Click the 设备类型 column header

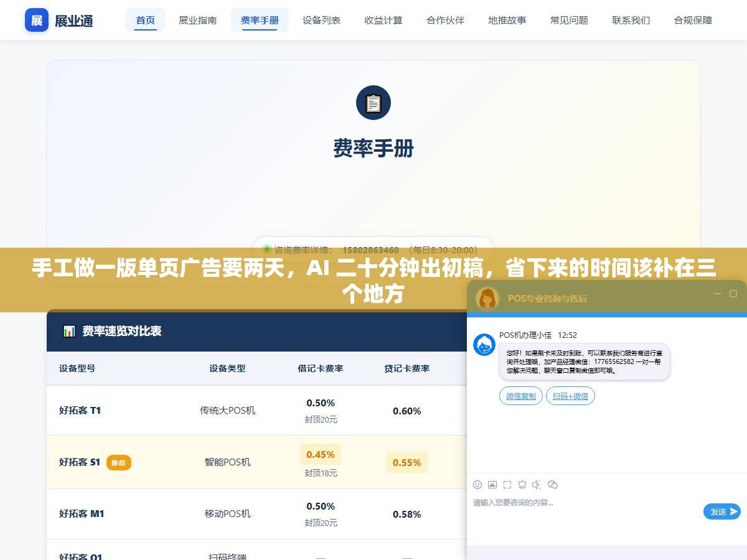click(x=227, y=368)
